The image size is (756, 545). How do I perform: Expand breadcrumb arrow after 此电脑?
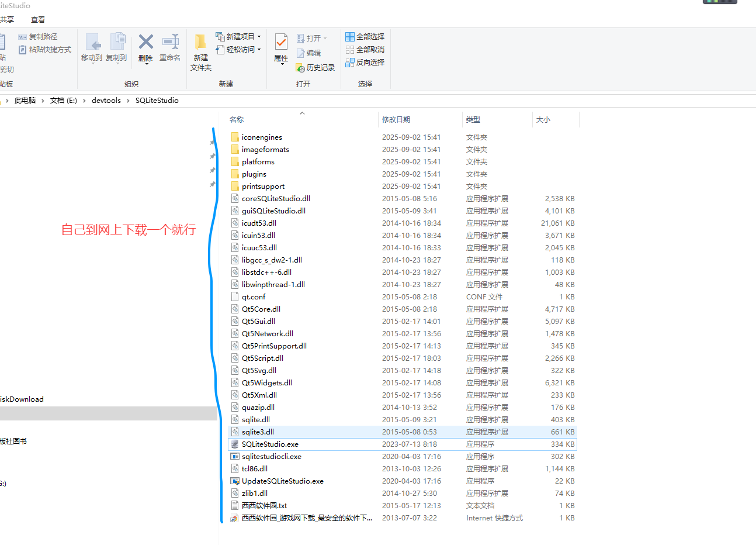tap(43, 101)
